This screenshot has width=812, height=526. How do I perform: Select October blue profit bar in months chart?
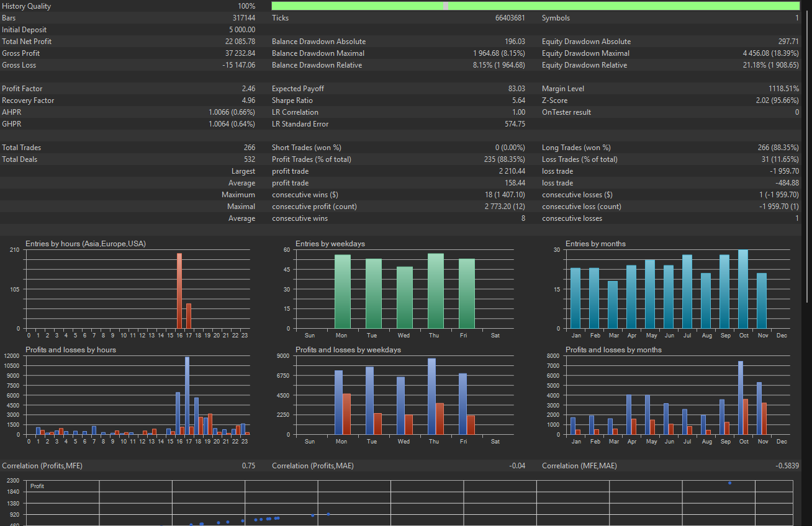740,397
